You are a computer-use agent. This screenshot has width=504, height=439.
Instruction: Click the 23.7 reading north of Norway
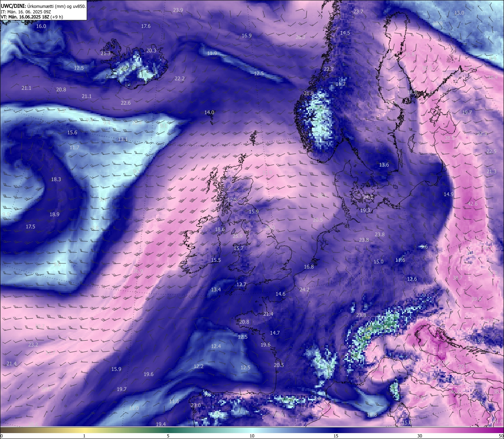[358, 12]
